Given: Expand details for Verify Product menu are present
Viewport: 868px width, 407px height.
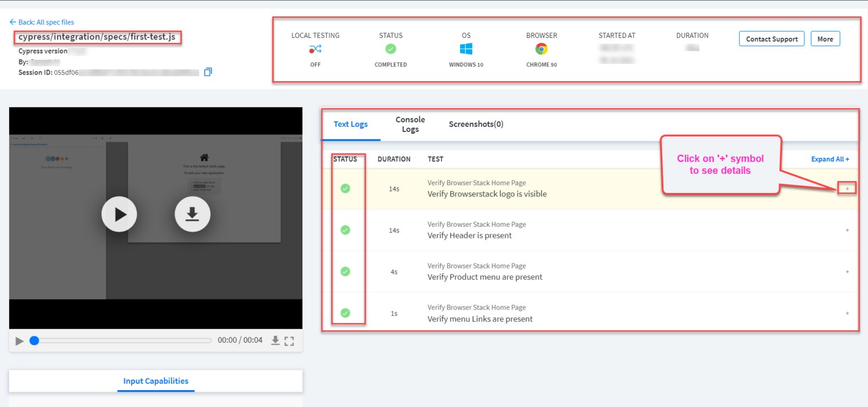Looking at the screenshot, I should pyautogui.click(x=847, y=272).
